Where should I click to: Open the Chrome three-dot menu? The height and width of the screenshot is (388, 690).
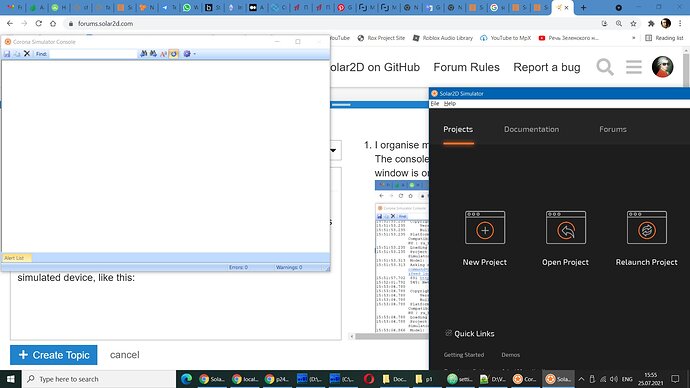tap(680, 23)
